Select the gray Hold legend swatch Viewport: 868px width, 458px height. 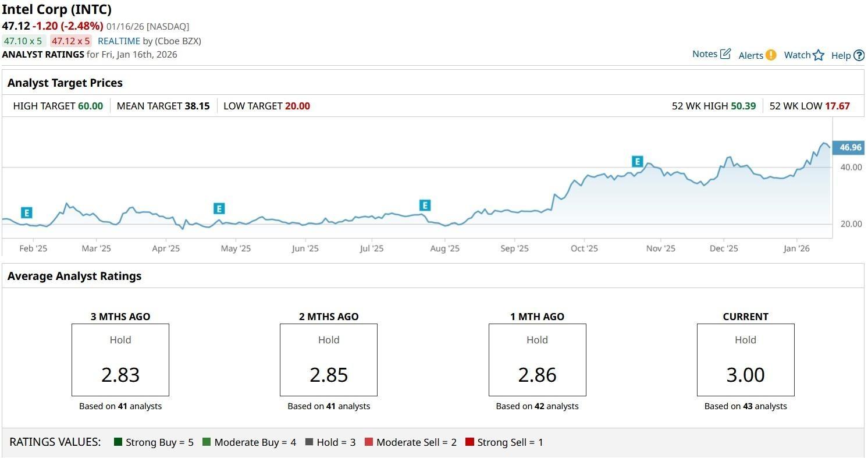pyautogui.click(x=309, y=442)
